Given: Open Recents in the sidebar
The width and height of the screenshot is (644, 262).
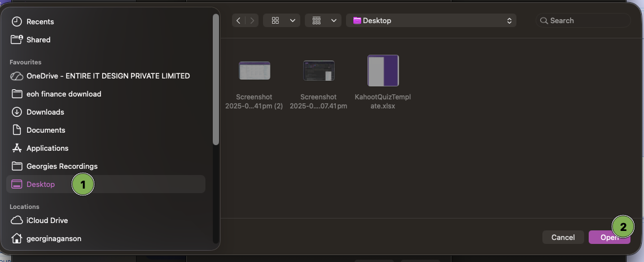Looking at the screenshot, I should (40, 21).
